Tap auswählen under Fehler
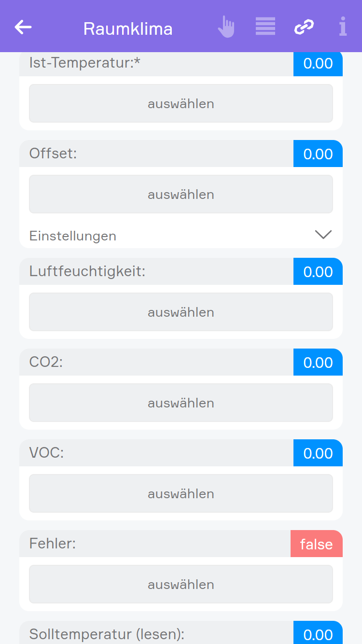 (x=181, y=585)
